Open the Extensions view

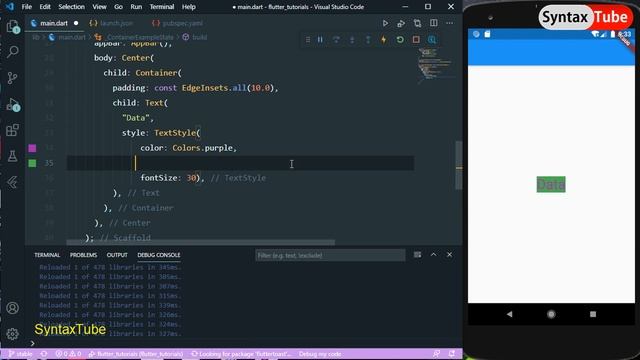pyautogui.click(x=13, y=130)
